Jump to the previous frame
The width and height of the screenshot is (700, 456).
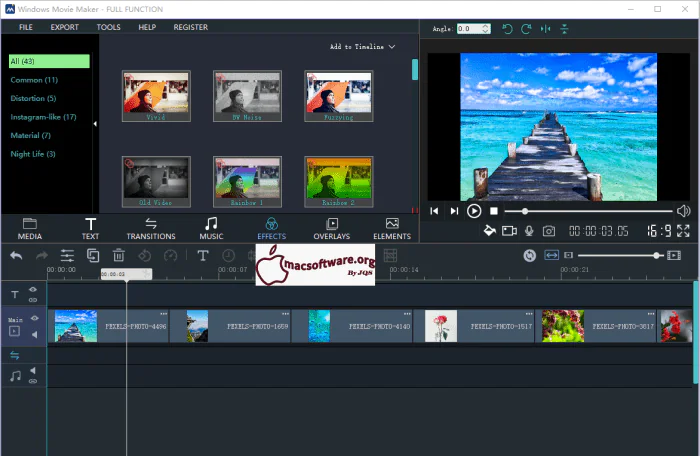434,211
